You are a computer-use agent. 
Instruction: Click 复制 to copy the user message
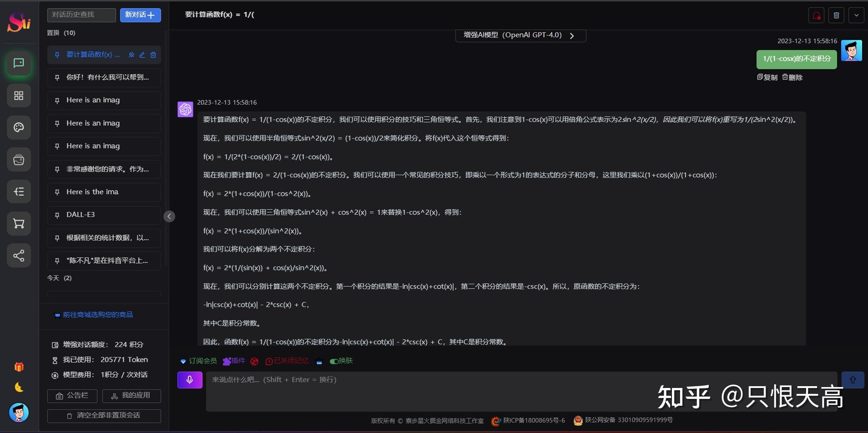(x=767, y=77)
